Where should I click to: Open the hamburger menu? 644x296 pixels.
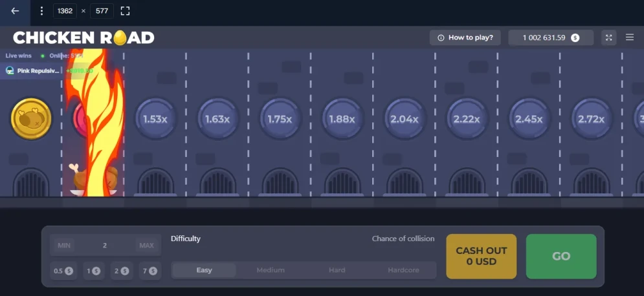click(630, 37)
